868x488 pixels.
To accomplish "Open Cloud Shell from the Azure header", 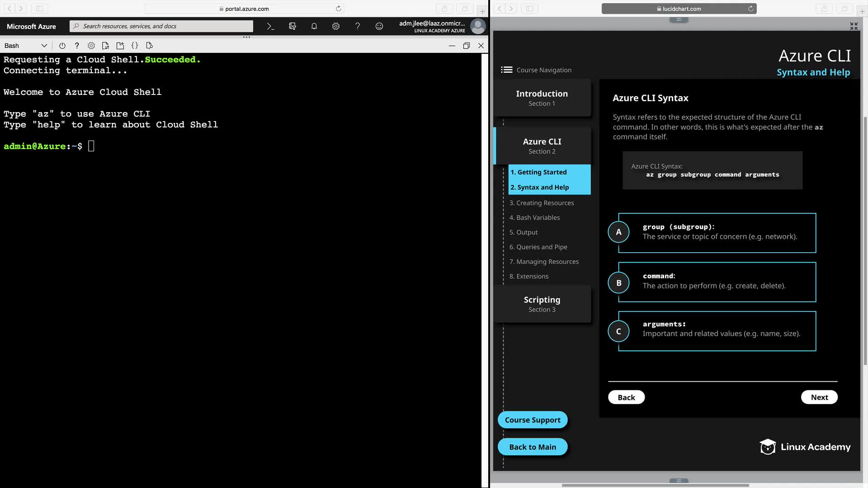I will click(x=270, y=26).
